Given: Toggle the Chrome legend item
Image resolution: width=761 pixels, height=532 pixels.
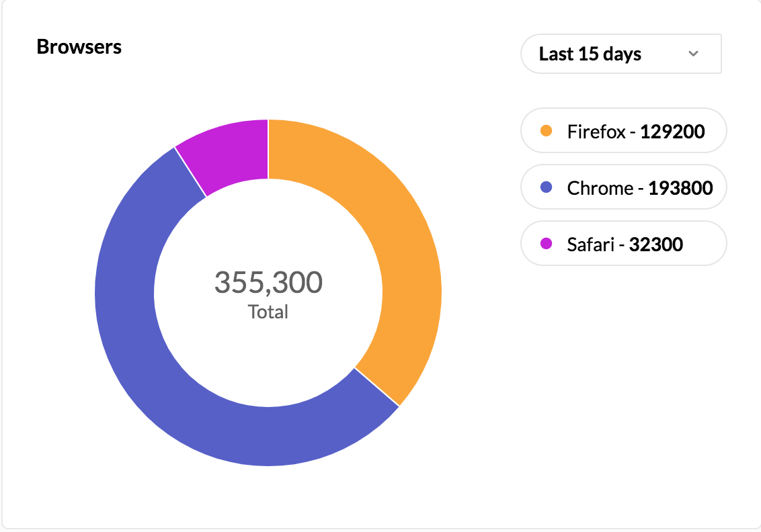Looking at the screenshot, I should pyautogui.click(x=623, y=187).
